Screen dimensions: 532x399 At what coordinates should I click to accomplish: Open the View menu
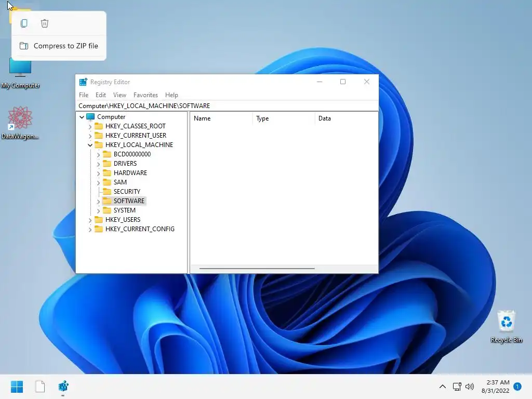tap(119, 95)
